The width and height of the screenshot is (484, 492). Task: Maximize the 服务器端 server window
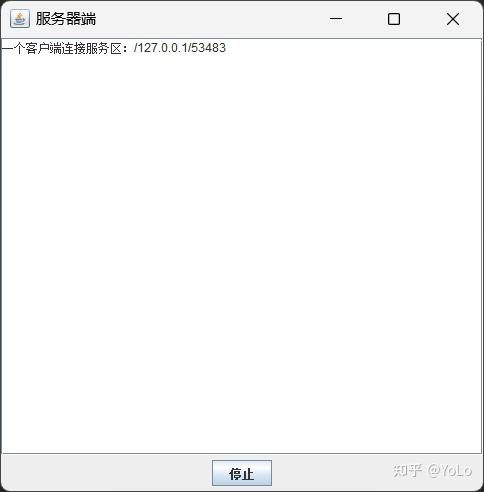click(394, 19)
